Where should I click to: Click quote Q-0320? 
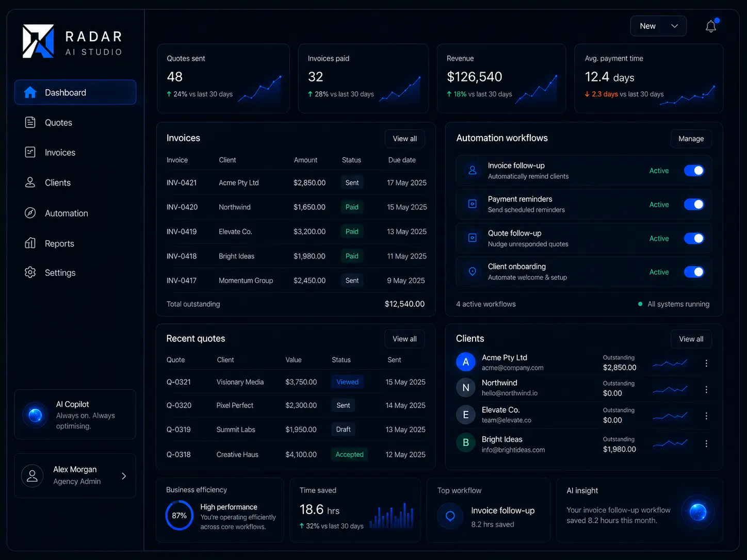point(178,405)
